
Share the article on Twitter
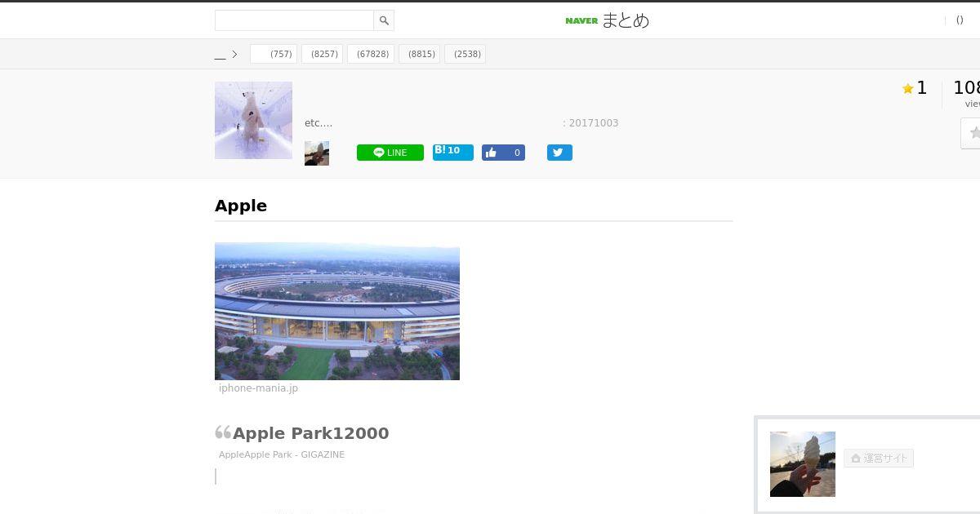coord(559,153)
